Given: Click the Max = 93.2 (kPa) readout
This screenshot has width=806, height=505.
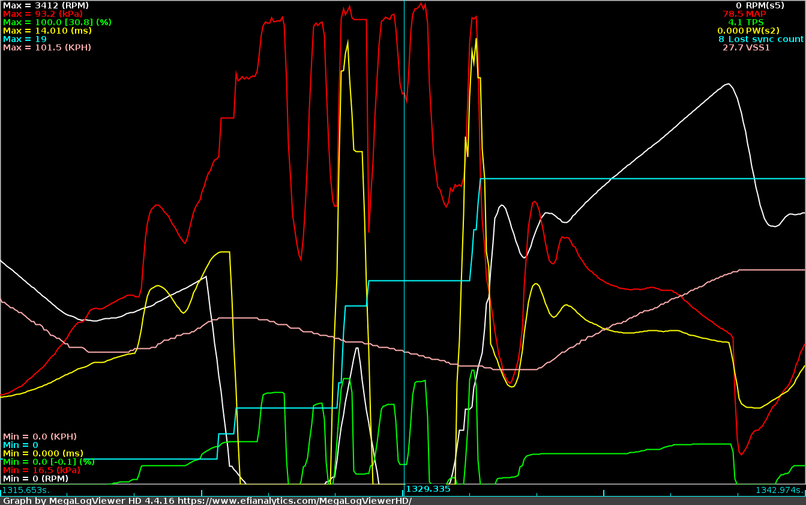Looking at the screenshot, I should click(41, 14).
